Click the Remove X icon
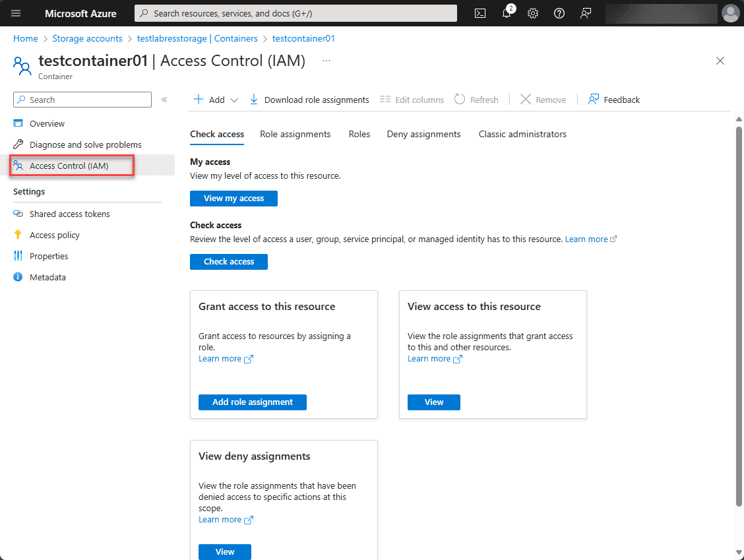Screen dimensions: 744x560 pyautogui.click(x=525, y=99)
